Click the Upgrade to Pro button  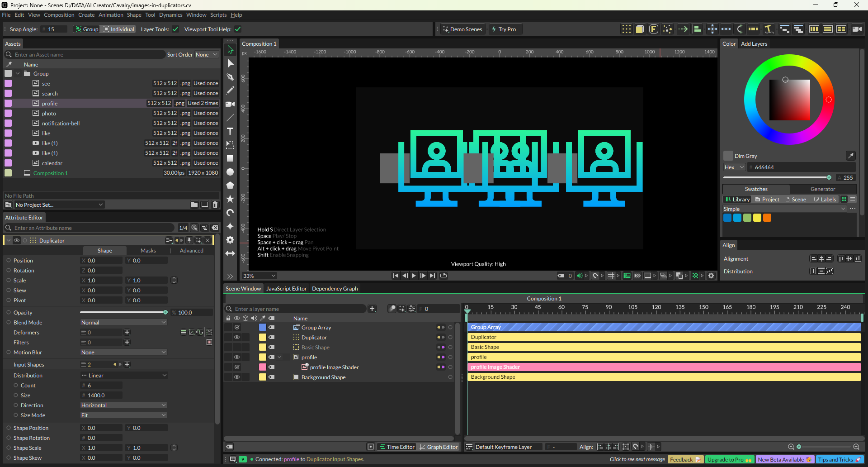pyautogui.click(x=729, y=459)
